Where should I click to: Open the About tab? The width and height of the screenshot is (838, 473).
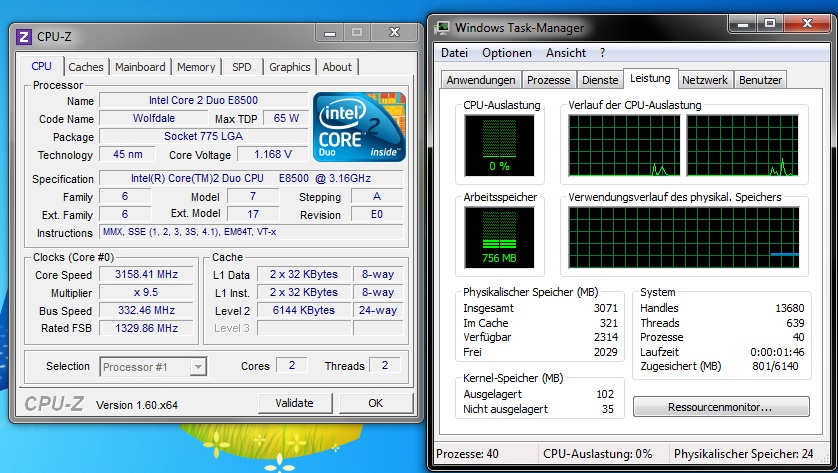pos(337,67)
